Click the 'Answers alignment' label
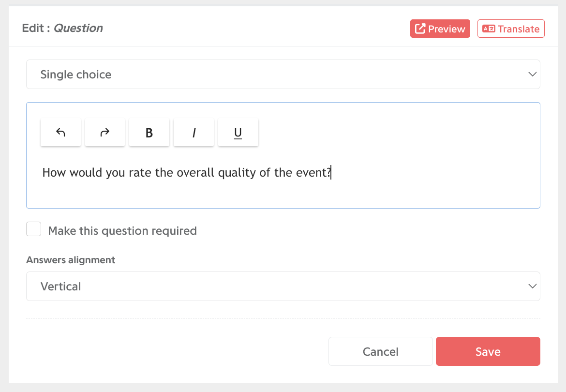The height and width of the screenshot is (392, 566). tap(71, 260)
